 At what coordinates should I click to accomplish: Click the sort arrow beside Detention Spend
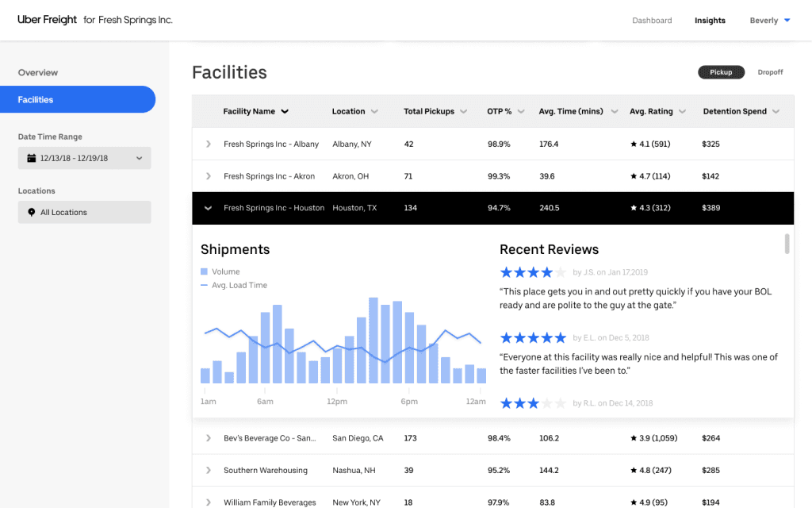[776, 112]
